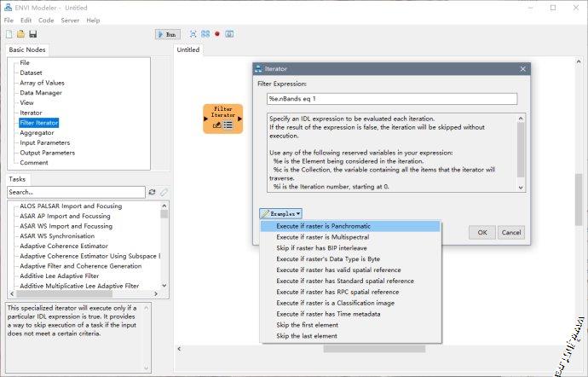Open the File menu
Screen dimensions: 588x377
pos(9,20)
